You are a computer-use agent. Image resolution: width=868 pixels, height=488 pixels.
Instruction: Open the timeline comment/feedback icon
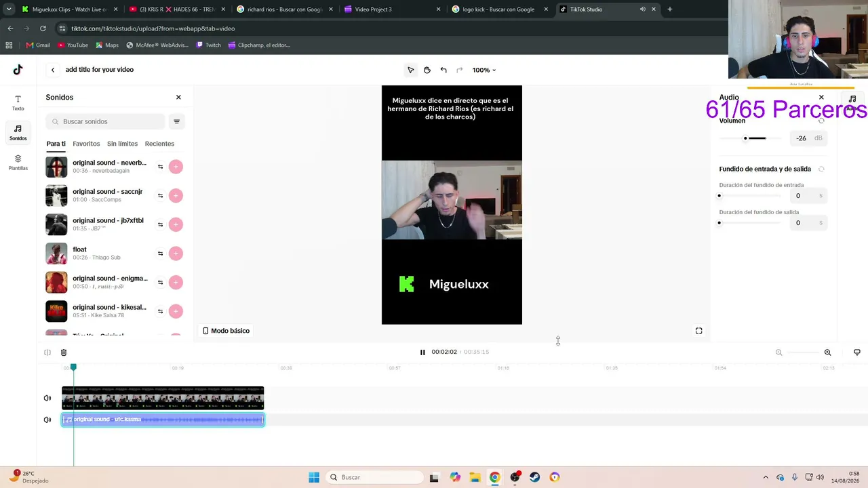click(x=857, y=352)
